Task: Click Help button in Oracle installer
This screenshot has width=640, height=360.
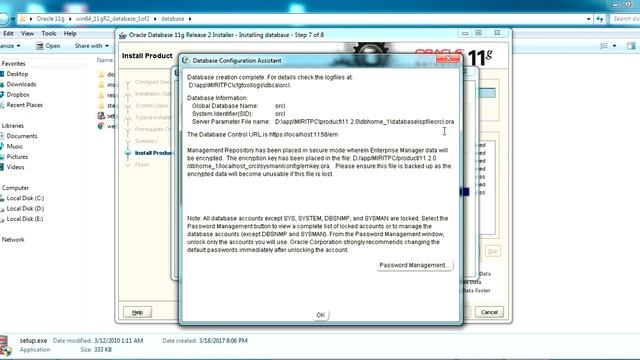Action: pyautogui.click(x=137, y=312)
